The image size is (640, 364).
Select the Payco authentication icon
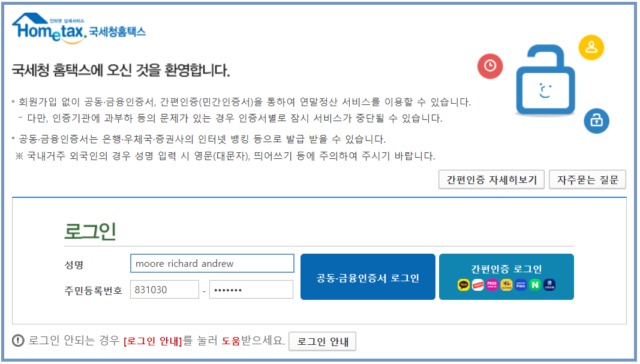(478, 284)
